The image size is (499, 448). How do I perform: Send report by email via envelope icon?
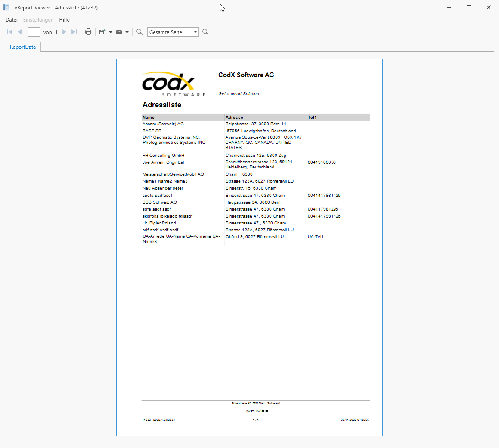coord(118,31)
